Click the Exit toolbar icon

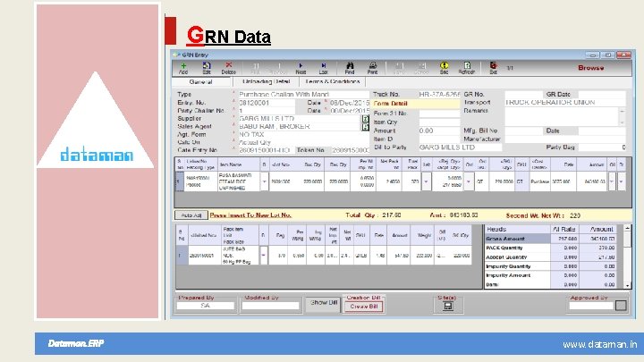point(493,68)
